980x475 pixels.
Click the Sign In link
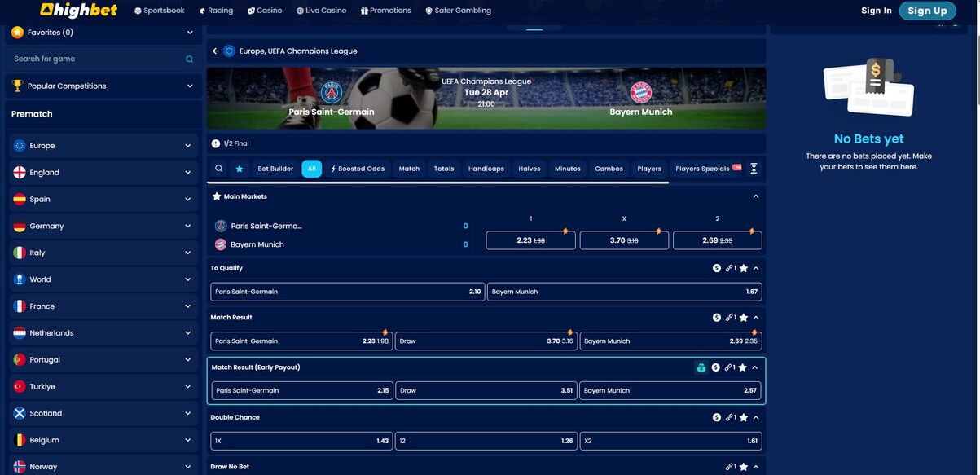[877, 11]
